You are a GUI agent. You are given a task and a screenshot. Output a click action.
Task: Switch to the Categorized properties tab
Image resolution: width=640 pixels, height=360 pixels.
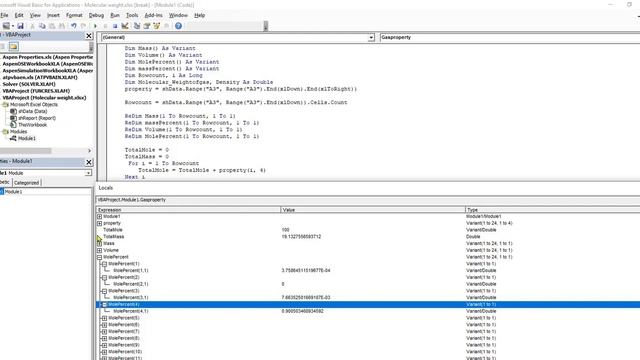tap(27, 183)
